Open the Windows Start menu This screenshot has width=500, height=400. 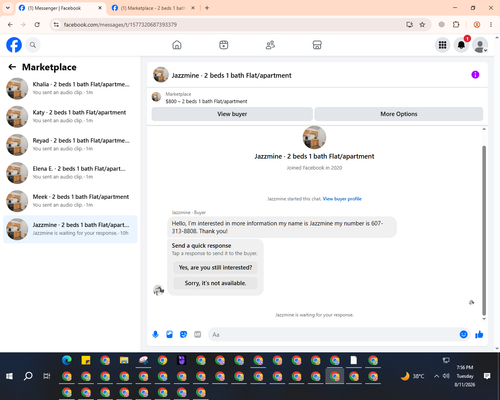(x=9, y=376)
